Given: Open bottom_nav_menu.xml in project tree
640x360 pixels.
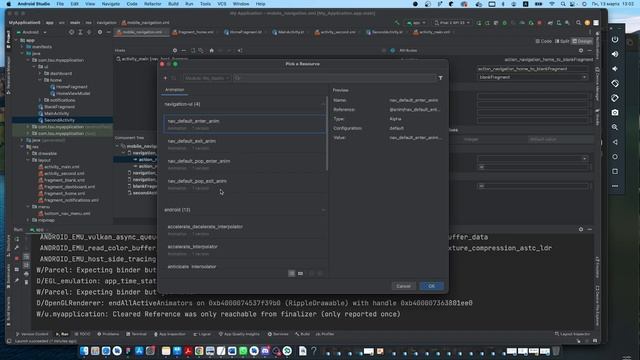Looking at the screenshot, I should point(67,213).
